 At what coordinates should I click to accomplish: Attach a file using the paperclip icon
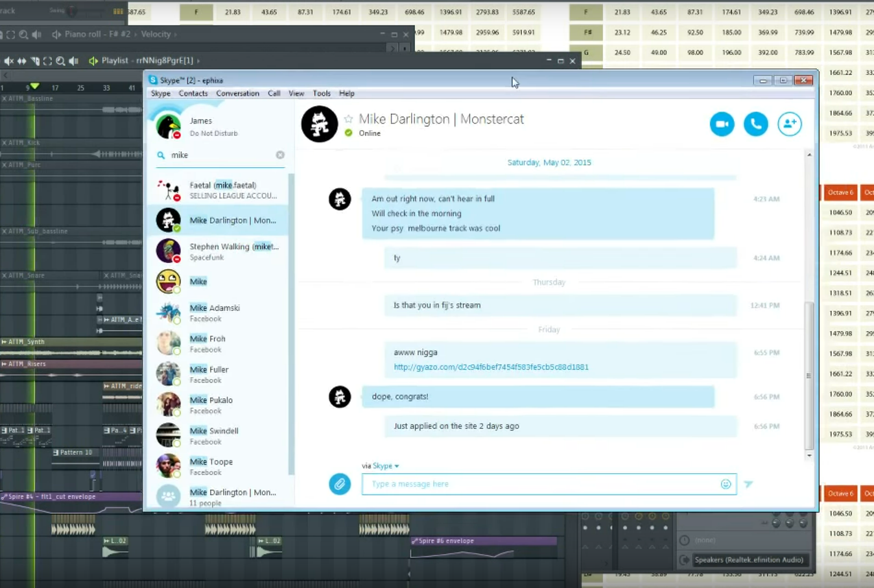339,484
